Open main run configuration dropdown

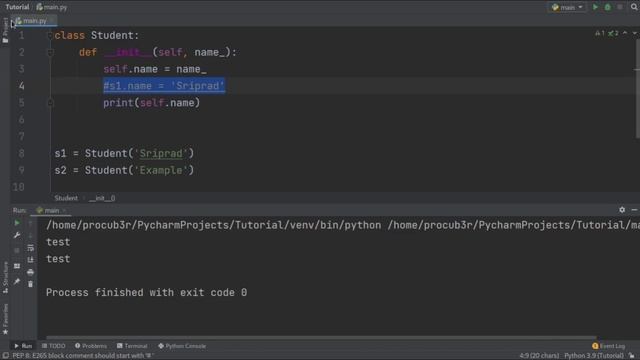(x=567, y=7)
